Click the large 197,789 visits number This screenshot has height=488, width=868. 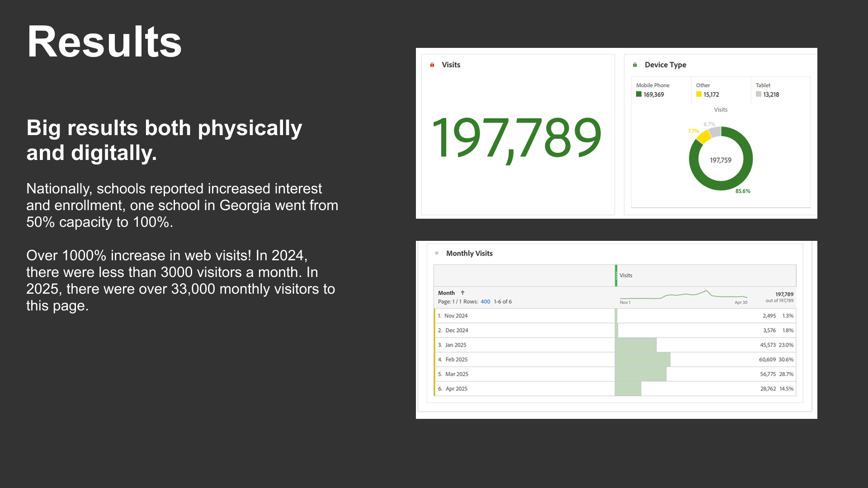[x=516, y=138]
